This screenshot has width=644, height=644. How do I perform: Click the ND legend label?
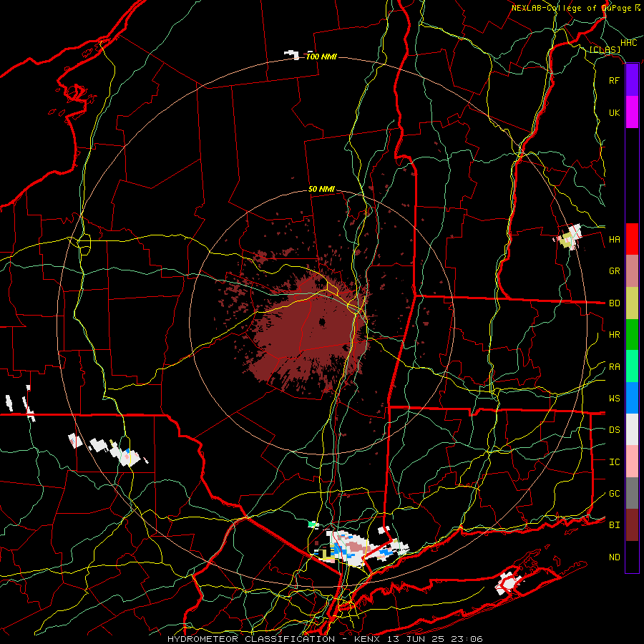(x=614, y=557)
